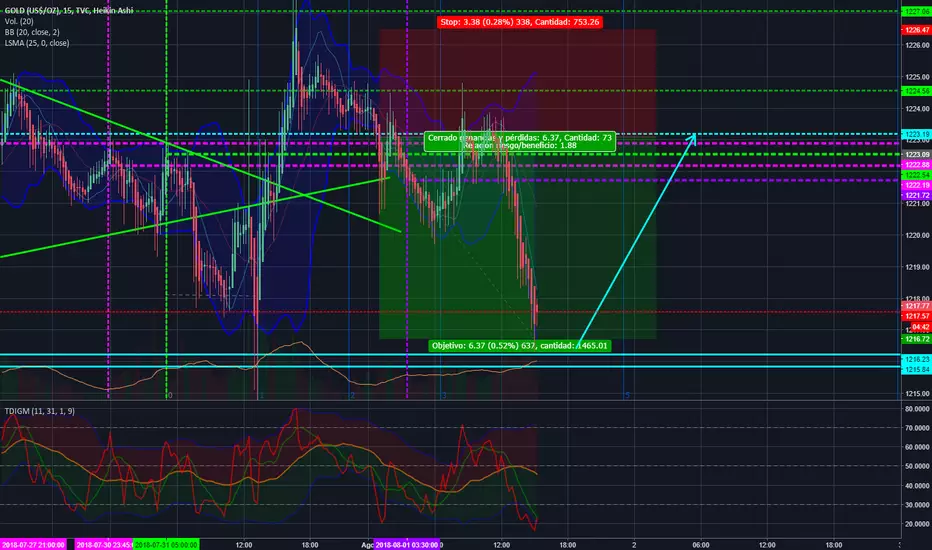Image resolution: width=932 pixels, height=550 pixels.
Task: Click the green 1227.06 price label
Action: (916, 11)
